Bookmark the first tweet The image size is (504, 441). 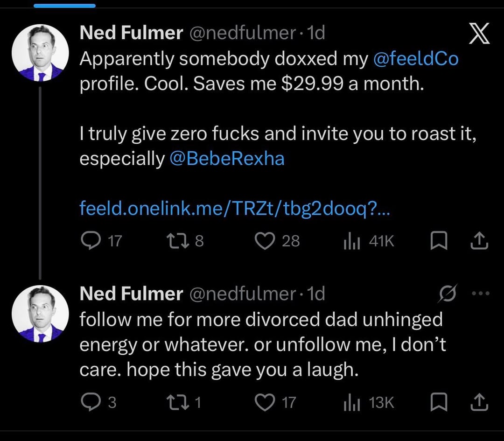(439, 241)
